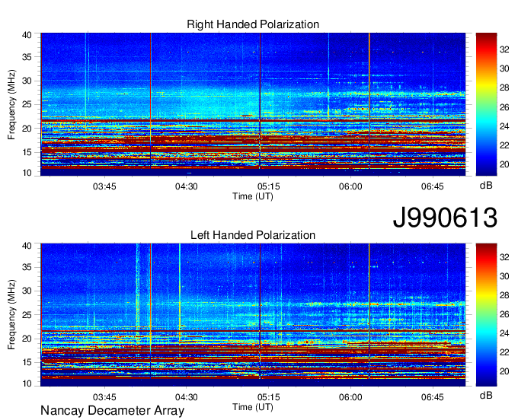The height and width of the screenshot is (420, 518).
Task: Click the 10 MHz tick on the bottom frequency axis
Action: (x=27, y=383)
